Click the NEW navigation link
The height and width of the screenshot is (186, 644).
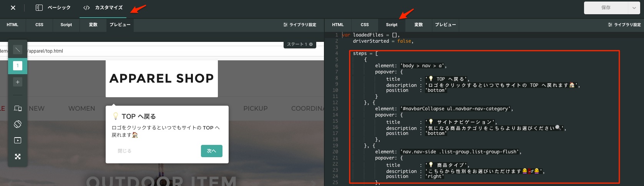point(37,108)
